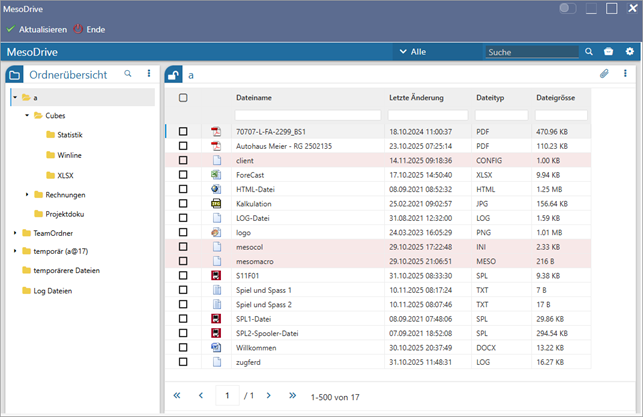Click the magnifier in Ordnerübersicht header
The height and width of the screenshot is (417, 643).
[127, 74]
